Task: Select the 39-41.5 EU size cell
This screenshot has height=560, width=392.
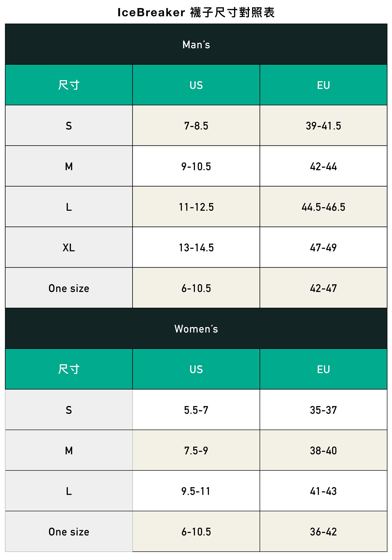Action: (323, 126)
